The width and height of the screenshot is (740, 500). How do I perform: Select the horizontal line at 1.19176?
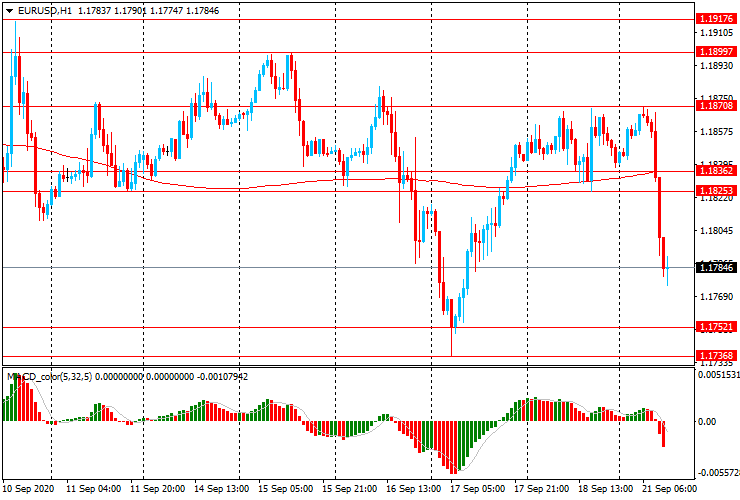tap(348, 19)
